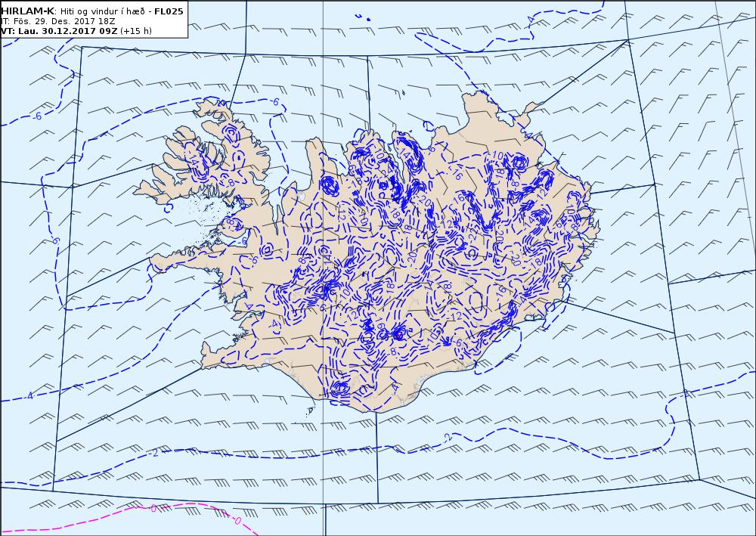756x536 pixels.
Task: Click the '(+15 h)' forecast offset text
Action: point(136,31)
